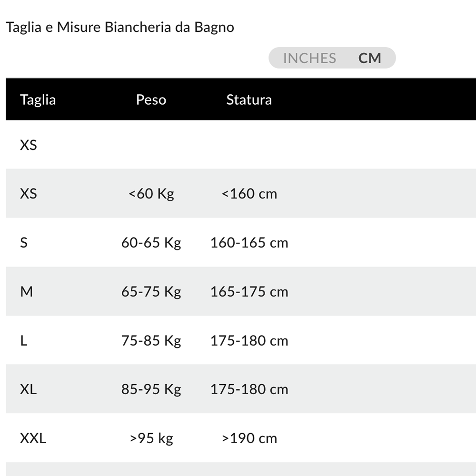Click the >95 kg weight cell
The width and height of the screenshot is (476, 476).
coord(151,438)
